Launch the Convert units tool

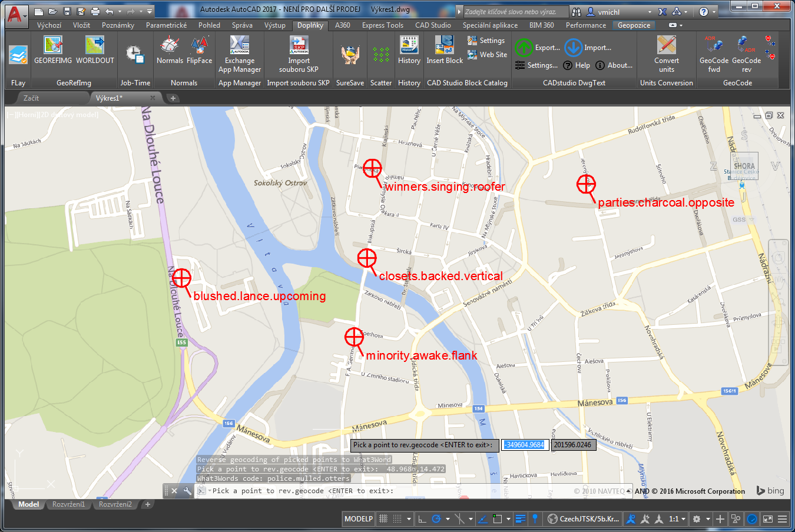pos(667,55)
